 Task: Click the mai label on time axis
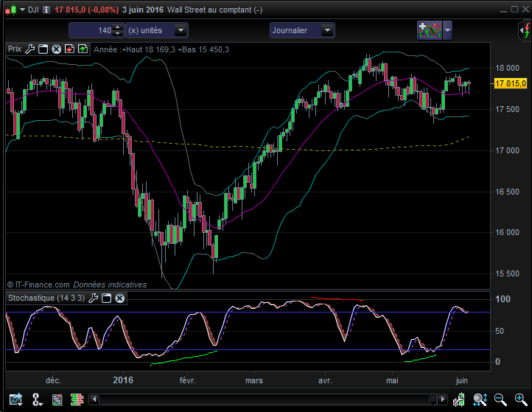[x=392, y=380]
